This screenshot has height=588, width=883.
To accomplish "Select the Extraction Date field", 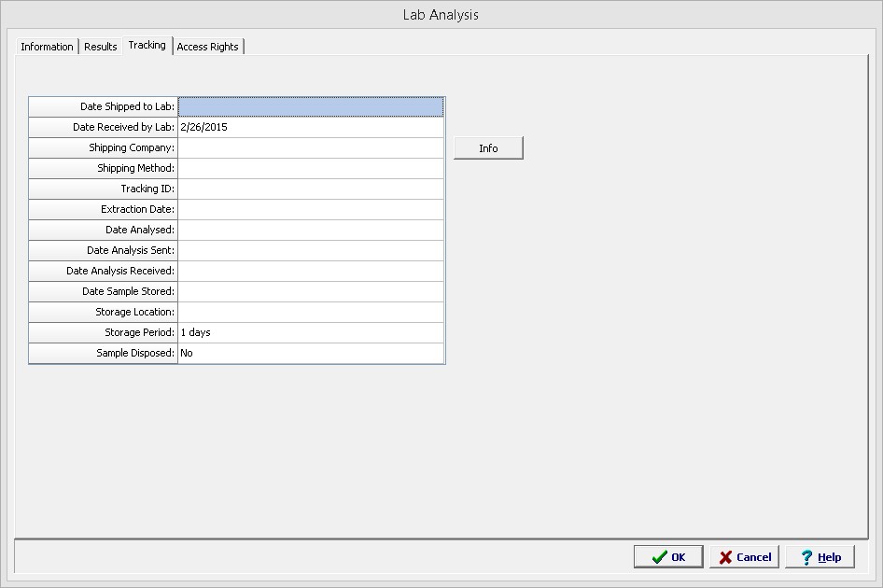I will click(x=310, y=210).
